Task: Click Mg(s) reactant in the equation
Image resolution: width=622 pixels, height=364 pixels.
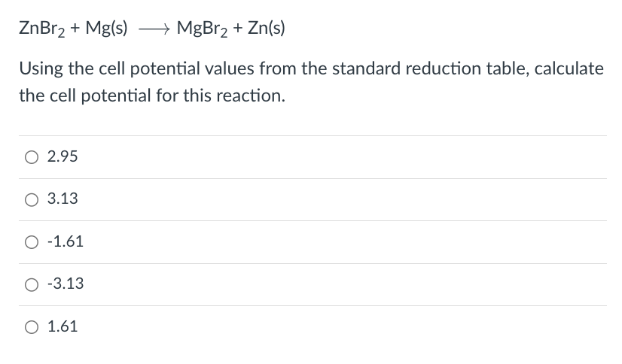Action: 106,29
